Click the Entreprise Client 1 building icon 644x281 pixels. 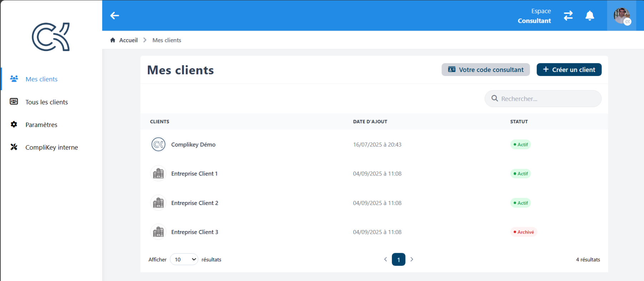click(158, 174)
